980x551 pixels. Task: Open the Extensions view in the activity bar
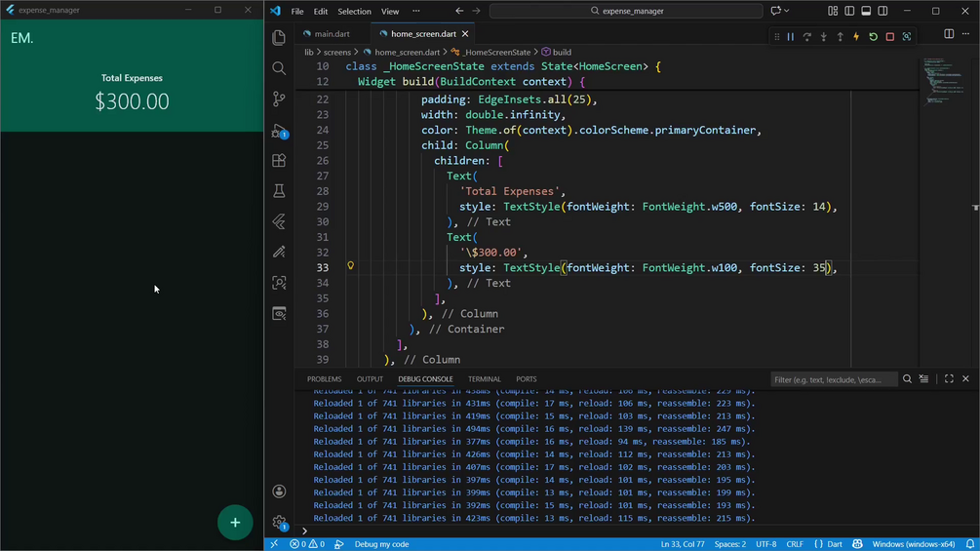pyautogui.click(x=279, y=161)
